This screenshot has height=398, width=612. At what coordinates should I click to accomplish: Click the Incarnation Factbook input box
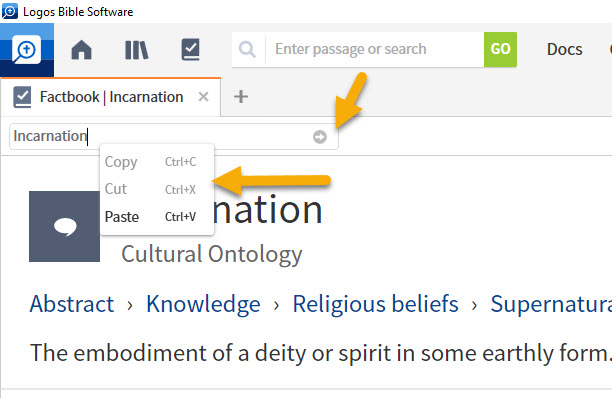click(x=174, y=137)
